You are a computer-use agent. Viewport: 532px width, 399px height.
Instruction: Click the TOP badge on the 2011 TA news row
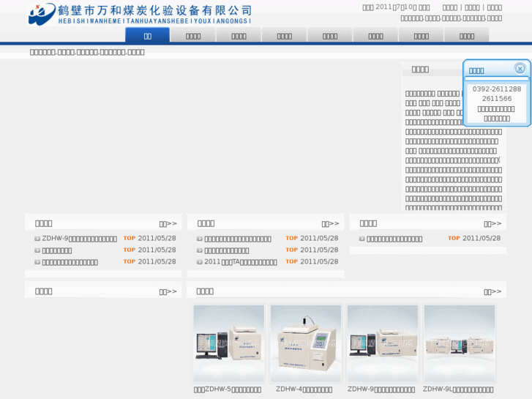click(x=292, y=261)
